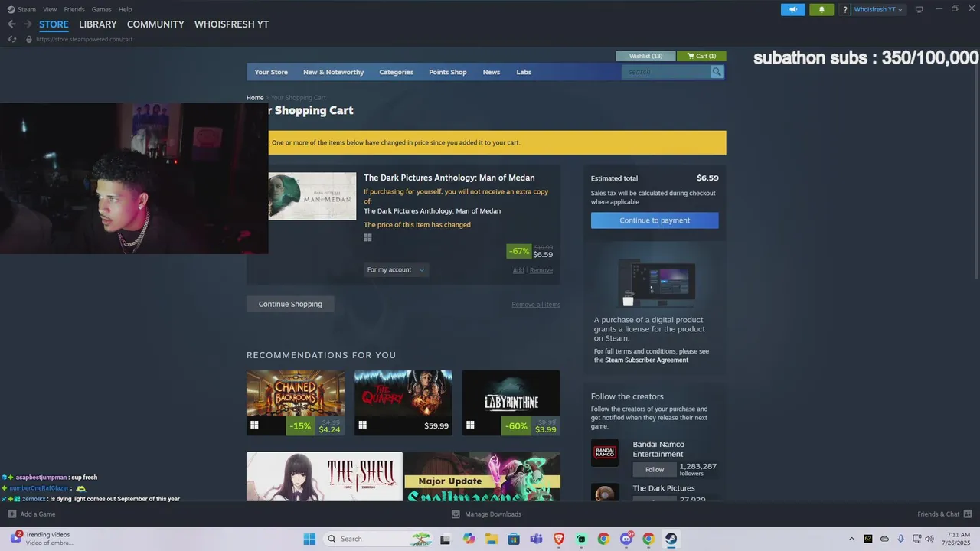Screen dimensions: 980x551
Task: Enter Big Picture mode monitor icon
Action: click(920, 9)
